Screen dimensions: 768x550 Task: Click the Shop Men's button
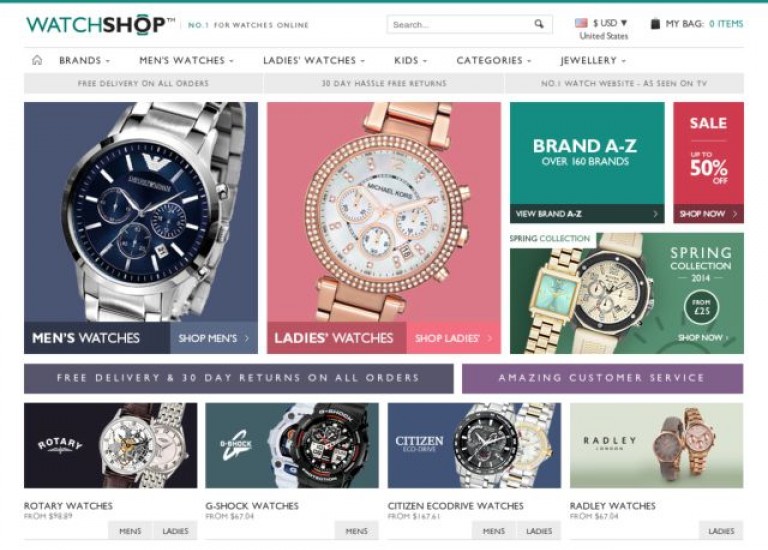[214, 338]
